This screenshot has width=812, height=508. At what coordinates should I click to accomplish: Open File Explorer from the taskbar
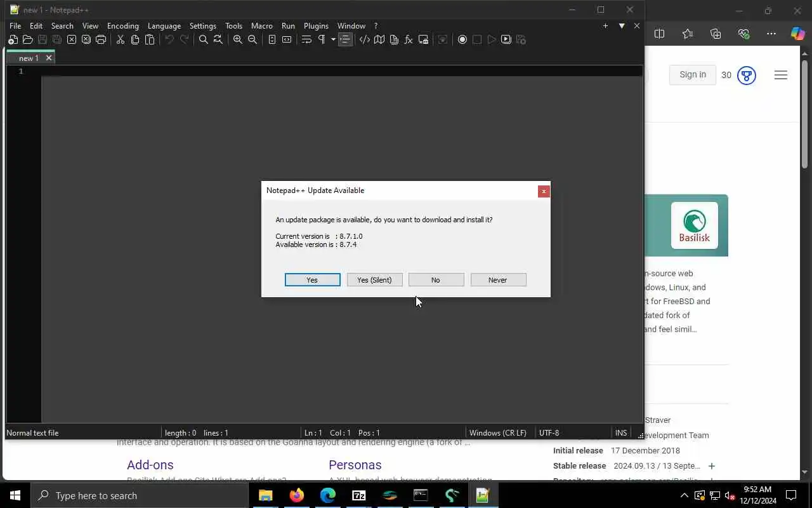click(x=265, y=495)
